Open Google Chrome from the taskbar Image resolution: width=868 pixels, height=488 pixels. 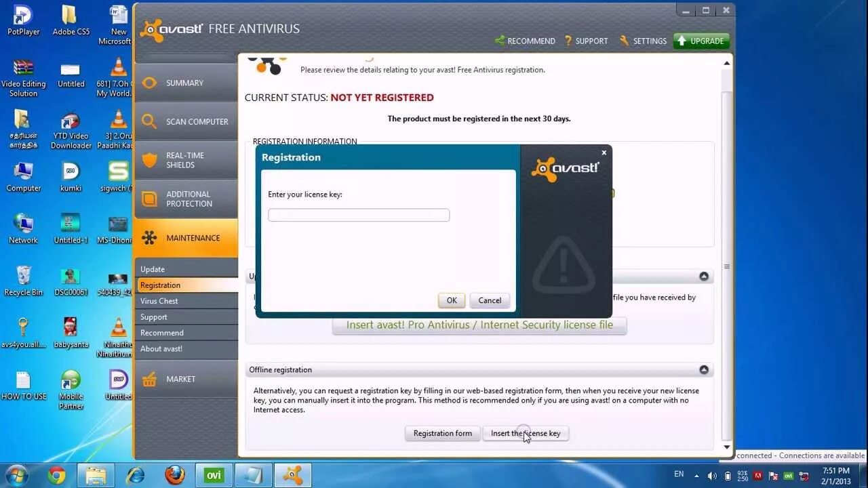(57, 476)
